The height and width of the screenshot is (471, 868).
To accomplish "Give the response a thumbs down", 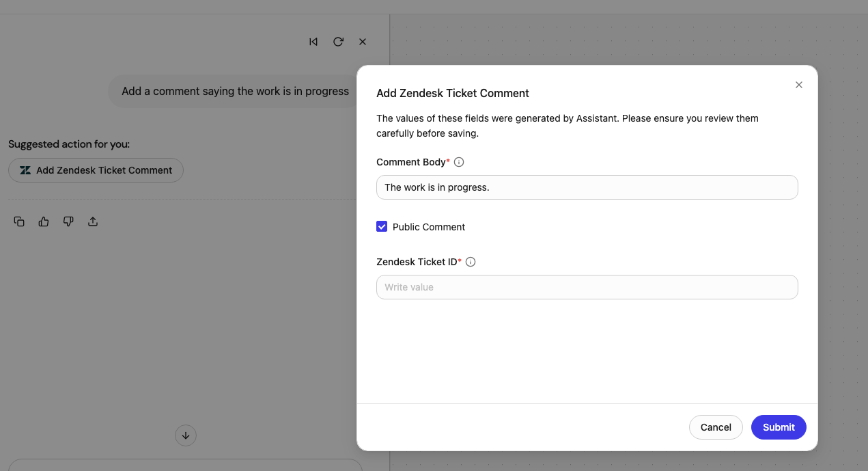I will coord(68,221).
